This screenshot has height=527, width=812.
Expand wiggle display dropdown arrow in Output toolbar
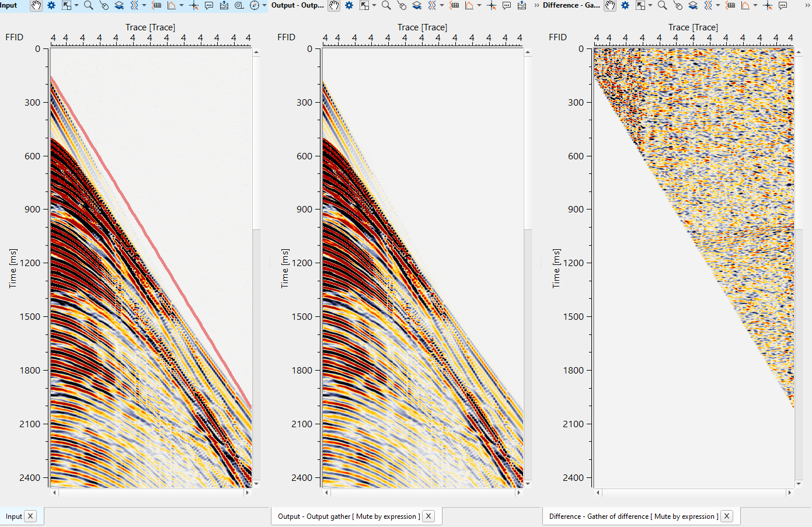tap(442, 6)
